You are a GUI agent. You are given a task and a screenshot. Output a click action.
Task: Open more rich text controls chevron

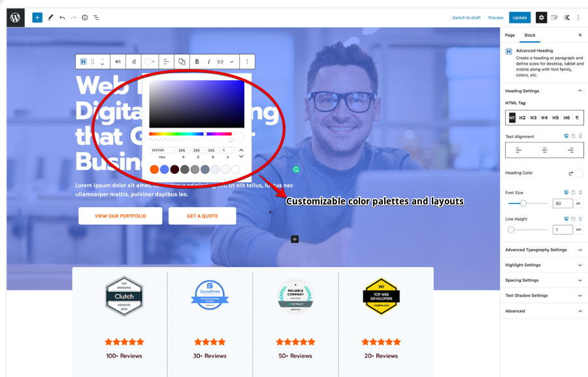232,61
